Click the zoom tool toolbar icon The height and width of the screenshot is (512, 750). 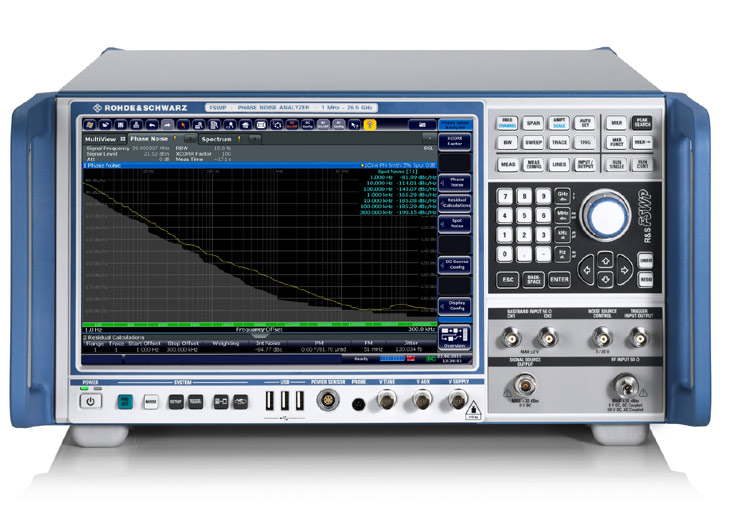(x=199, y=125)
